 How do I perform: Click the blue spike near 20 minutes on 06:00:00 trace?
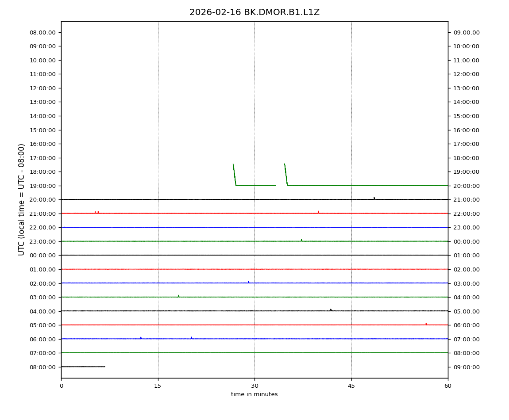click(191, 337)
